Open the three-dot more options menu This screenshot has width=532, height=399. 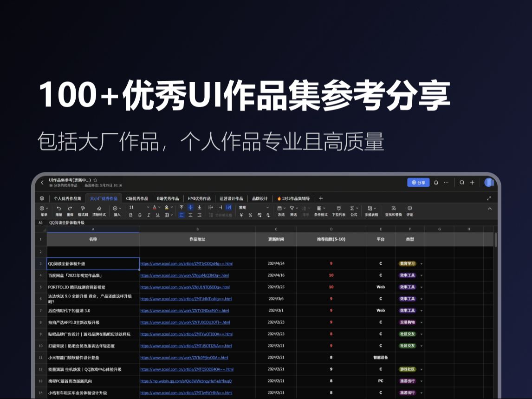[446, 183]
